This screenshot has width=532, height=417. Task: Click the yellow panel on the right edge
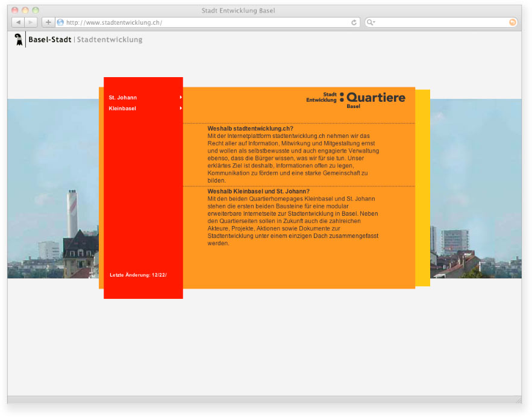[x=423, y=187]
